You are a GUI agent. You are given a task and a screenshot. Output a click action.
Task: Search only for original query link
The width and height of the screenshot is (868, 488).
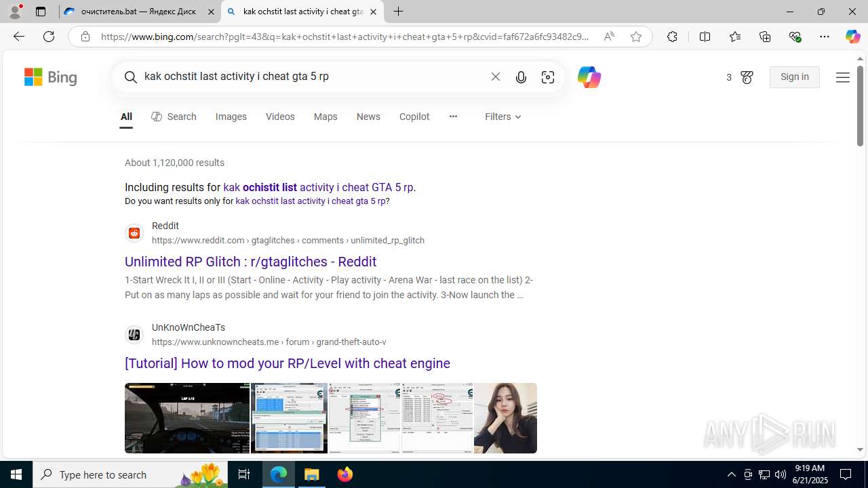click(311, 201)
